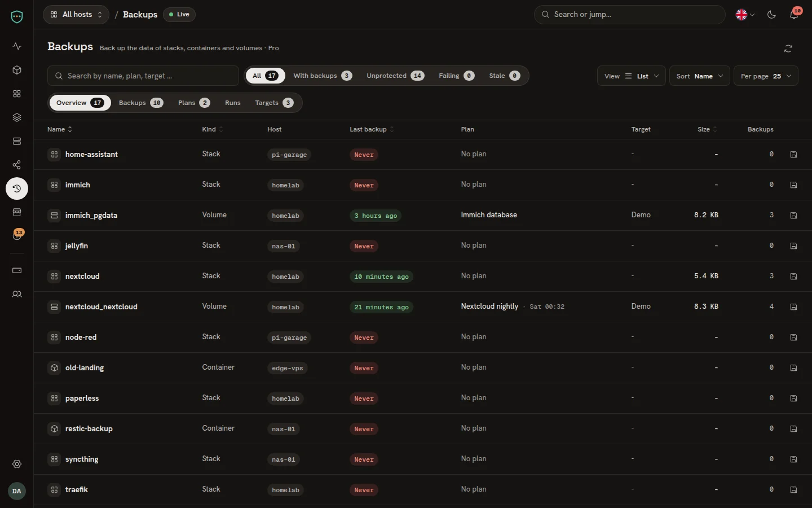Select the All filter chip

265,76
